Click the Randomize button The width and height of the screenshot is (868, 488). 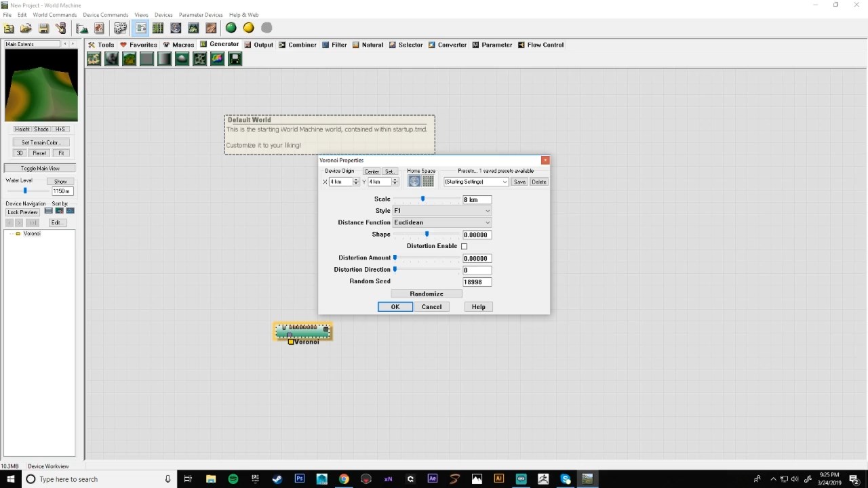(427, 293)
